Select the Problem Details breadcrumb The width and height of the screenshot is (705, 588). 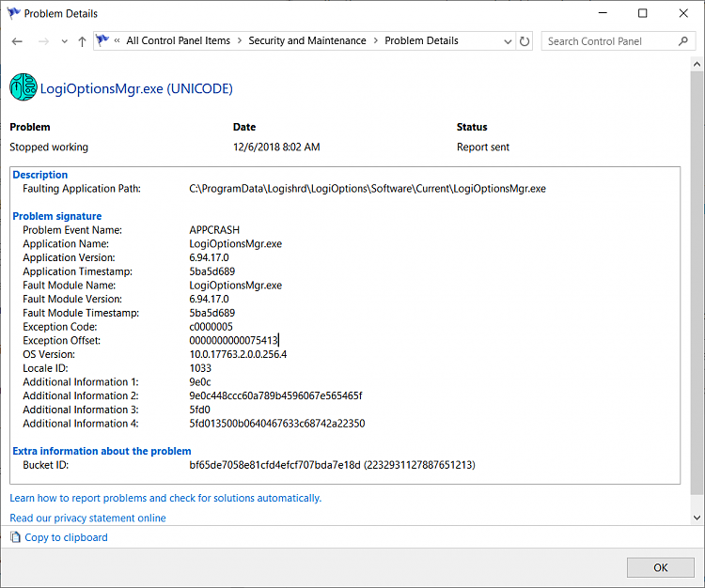coord(421,41)
